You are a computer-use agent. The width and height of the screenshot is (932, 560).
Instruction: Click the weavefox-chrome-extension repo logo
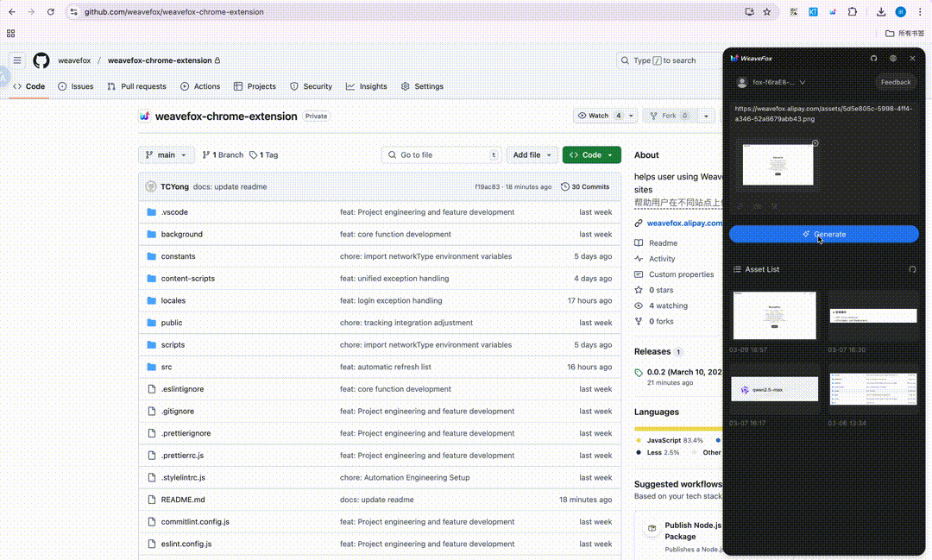tap(144, 116)
